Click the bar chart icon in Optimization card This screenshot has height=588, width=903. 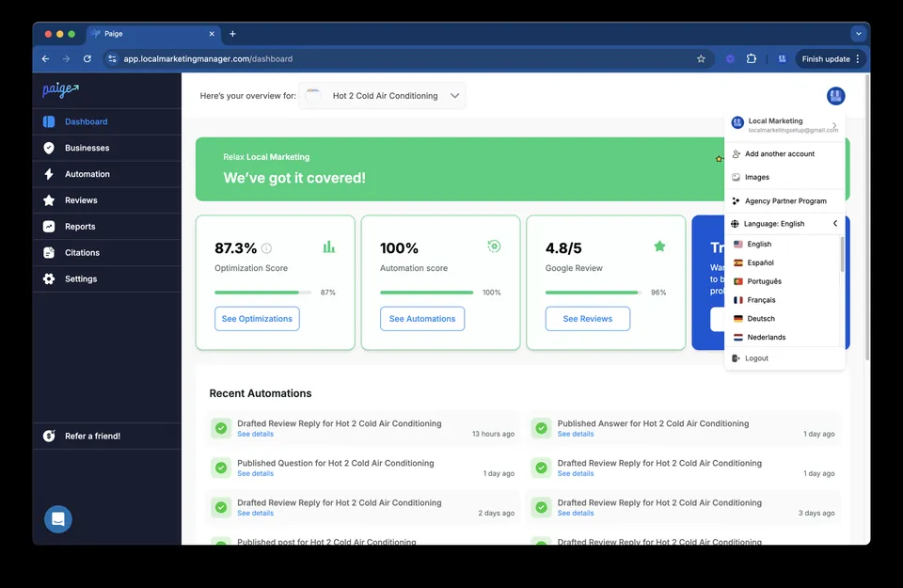coord(329,247)
